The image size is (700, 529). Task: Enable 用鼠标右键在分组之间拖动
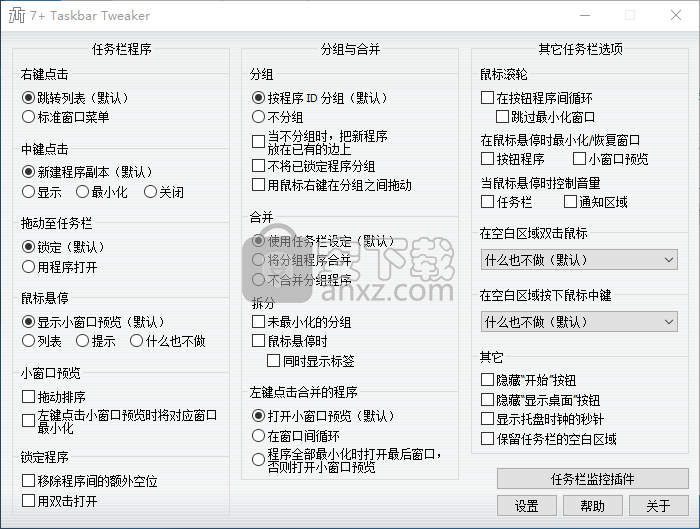tap(332, 185)
